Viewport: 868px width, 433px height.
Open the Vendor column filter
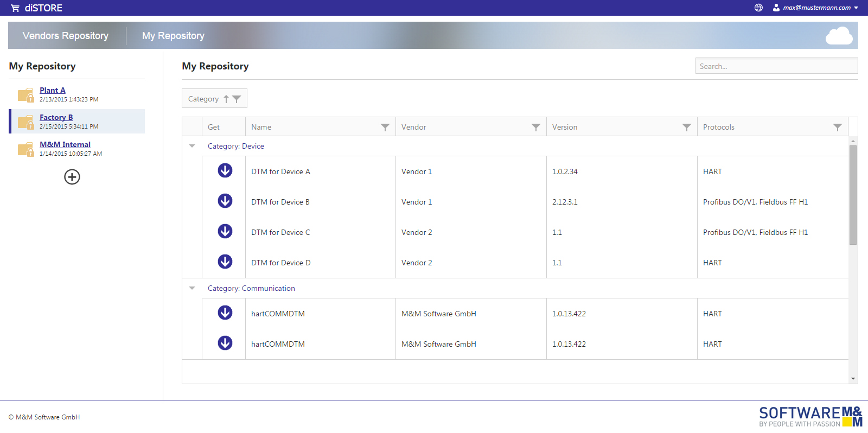(536, 127)
